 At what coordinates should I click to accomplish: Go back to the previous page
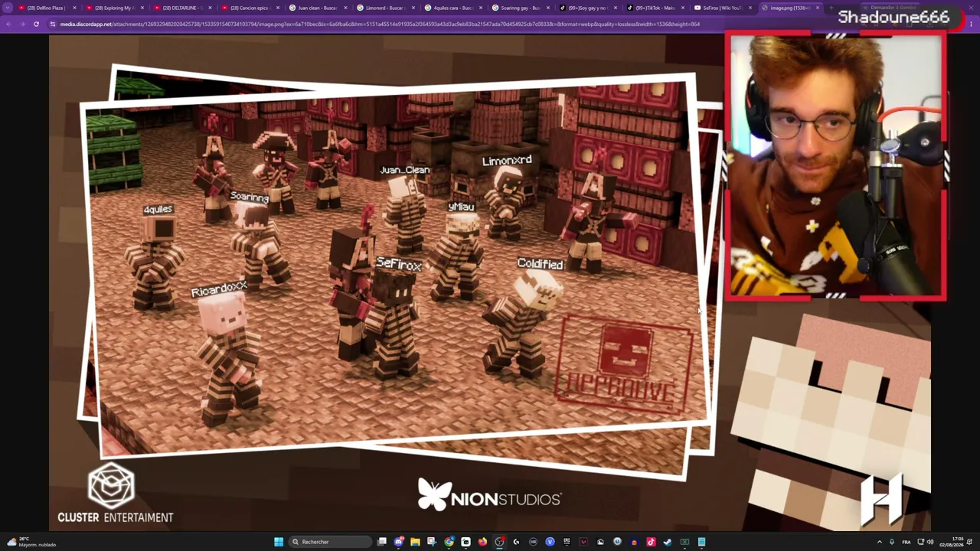pos(8,24)
